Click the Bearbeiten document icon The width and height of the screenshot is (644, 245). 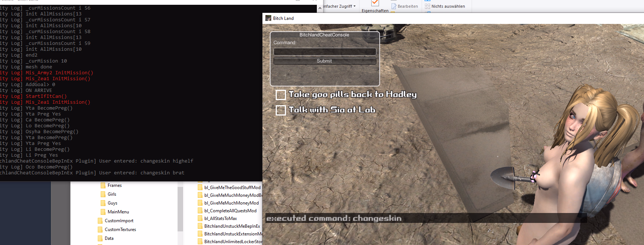[x=394, y=6]
